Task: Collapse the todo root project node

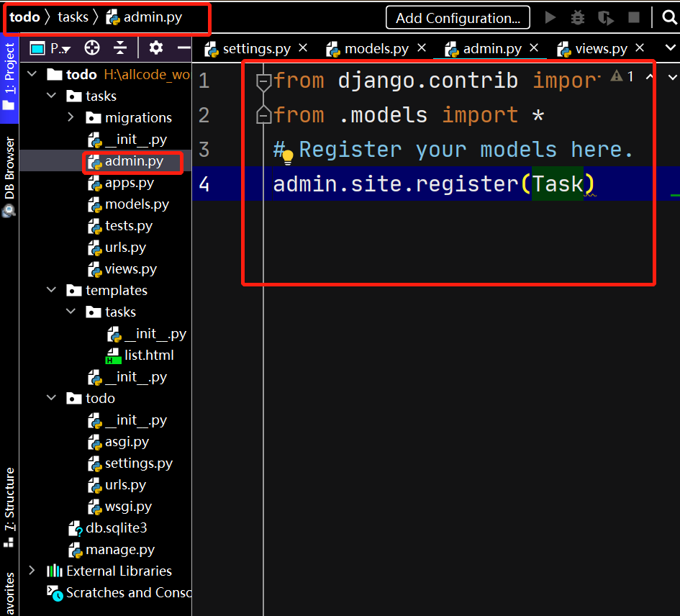Action: pyautogui.click(x=32, y=74)
